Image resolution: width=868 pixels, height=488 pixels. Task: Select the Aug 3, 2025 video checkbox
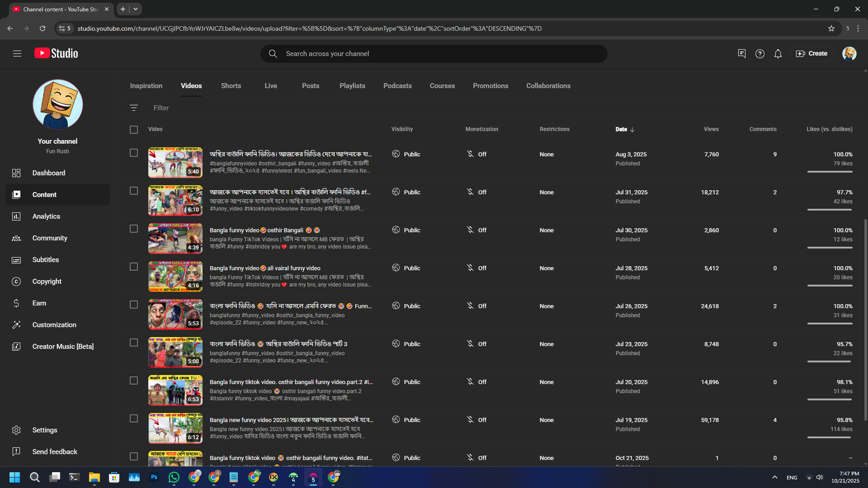click(134, 153)
